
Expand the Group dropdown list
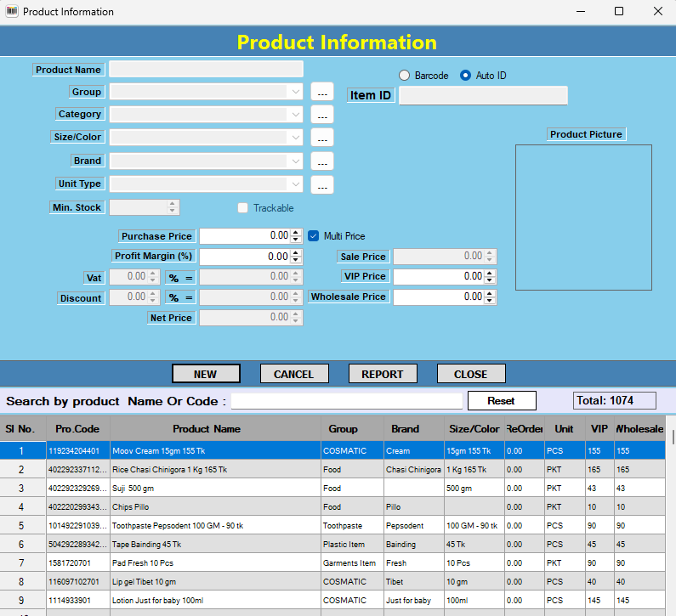[x=294, y=92]
